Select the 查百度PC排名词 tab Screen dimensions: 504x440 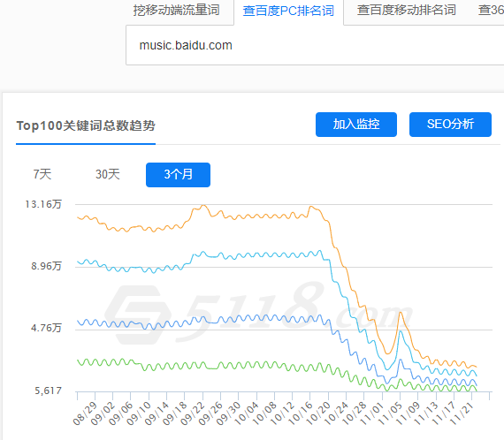(x=288, y=11)
